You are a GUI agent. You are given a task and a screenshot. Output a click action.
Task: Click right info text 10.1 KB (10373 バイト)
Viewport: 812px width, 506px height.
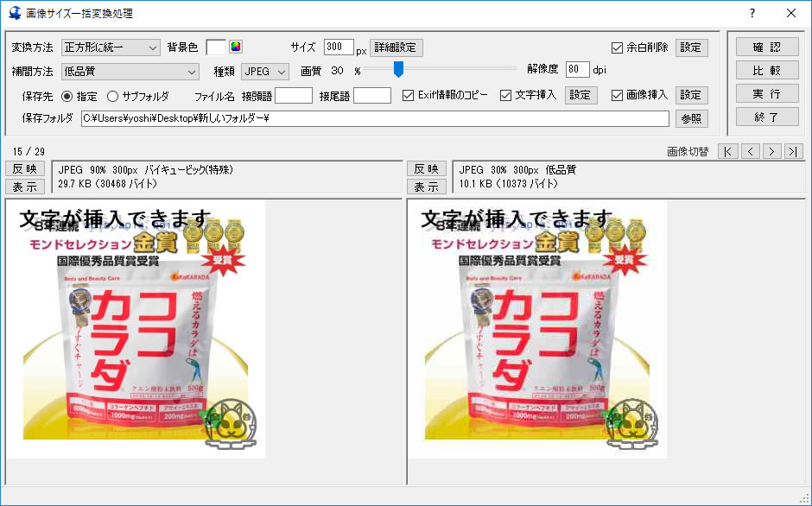pos(509,184)
